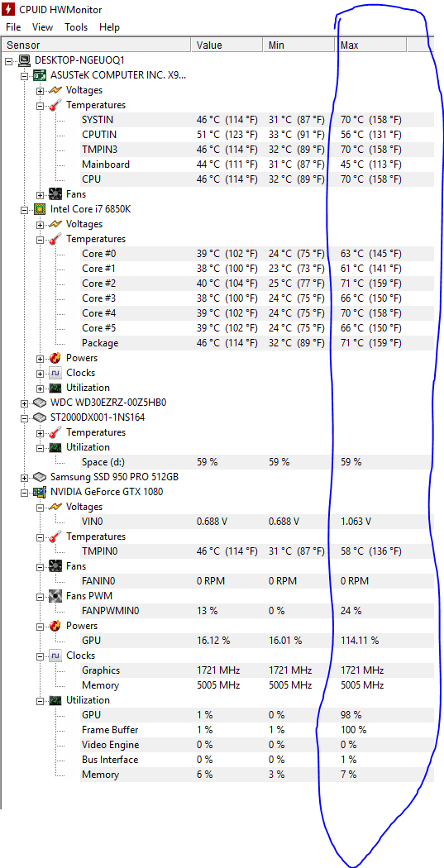Click the ASUSTeK motherboard chip icon

coord(40,74)
